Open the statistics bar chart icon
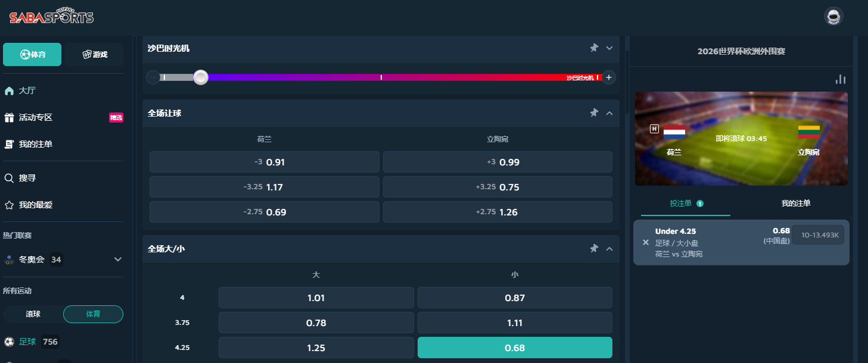 click(841, 79)
